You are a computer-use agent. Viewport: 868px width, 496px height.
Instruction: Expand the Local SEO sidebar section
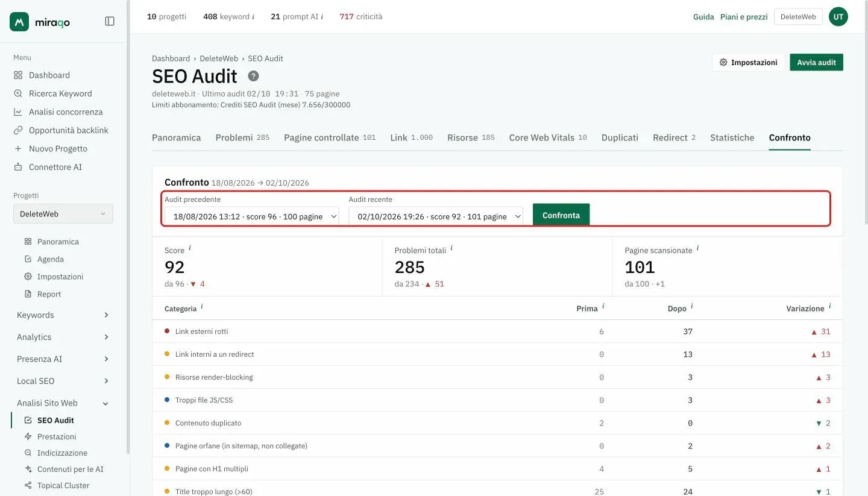tap(63, 381)
